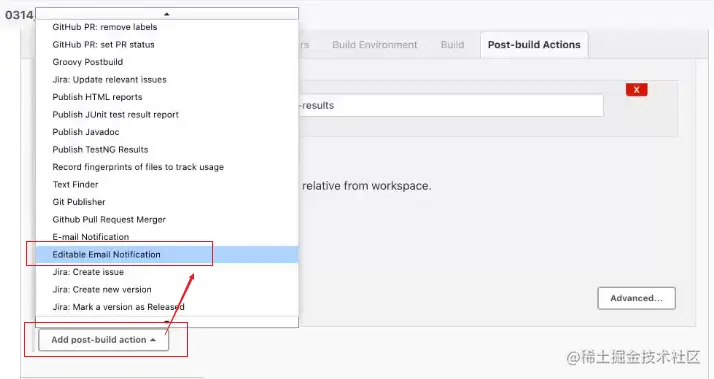This screenshot has height=379, width=714.
Task: Click the results path input field
Action: [451, 105]
